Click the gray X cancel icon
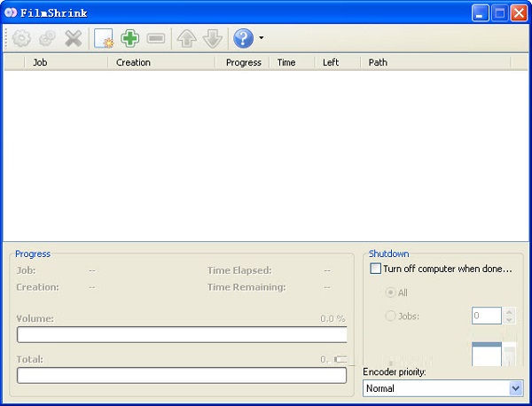Viewport: 532px width, 406px height. pyautogui.click(x=73, y=39)
